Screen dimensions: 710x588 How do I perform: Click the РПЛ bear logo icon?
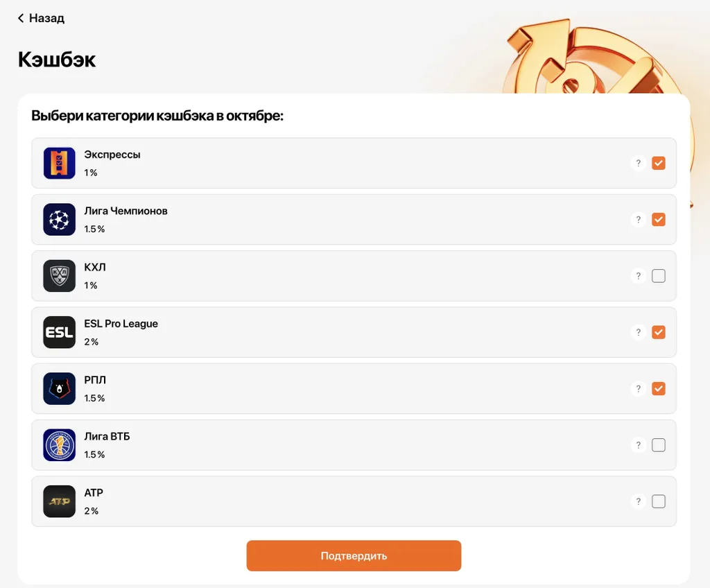[59, 389]
